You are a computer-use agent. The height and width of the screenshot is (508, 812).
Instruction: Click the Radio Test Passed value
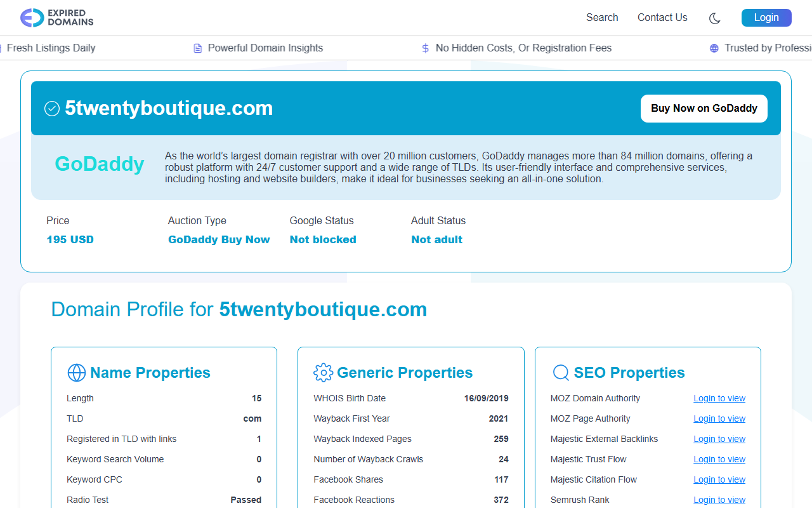pos(246,500)
